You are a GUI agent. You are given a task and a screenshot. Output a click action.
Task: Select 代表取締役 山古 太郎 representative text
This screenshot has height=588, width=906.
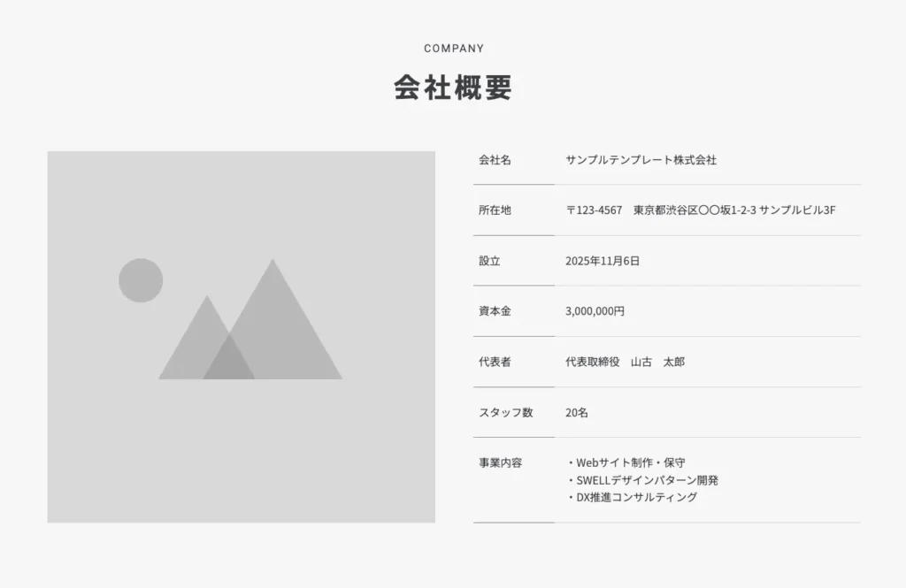[x=627, y=362]
